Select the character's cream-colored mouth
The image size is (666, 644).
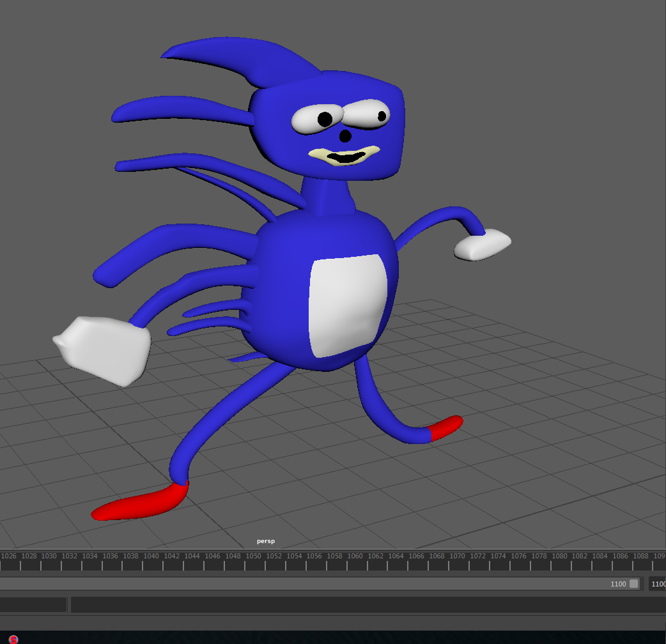(344, 155)
